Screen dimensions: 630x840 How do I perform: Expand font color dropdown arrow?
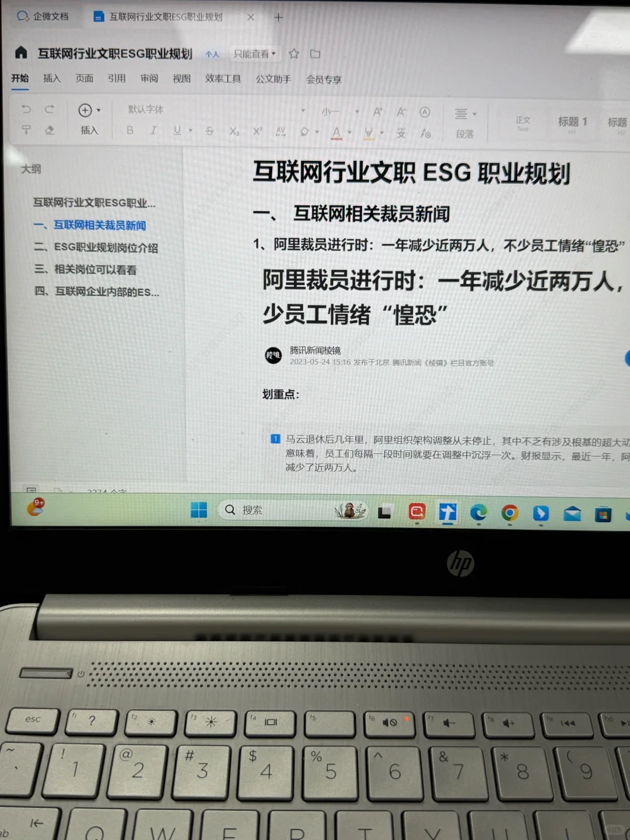click(x=349, y=133)
